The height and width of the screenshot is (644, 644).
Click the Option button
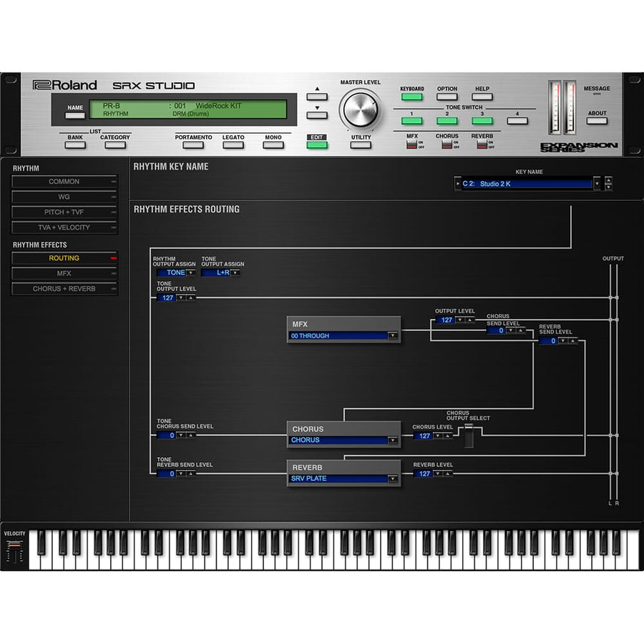click(x=447, y=97)
